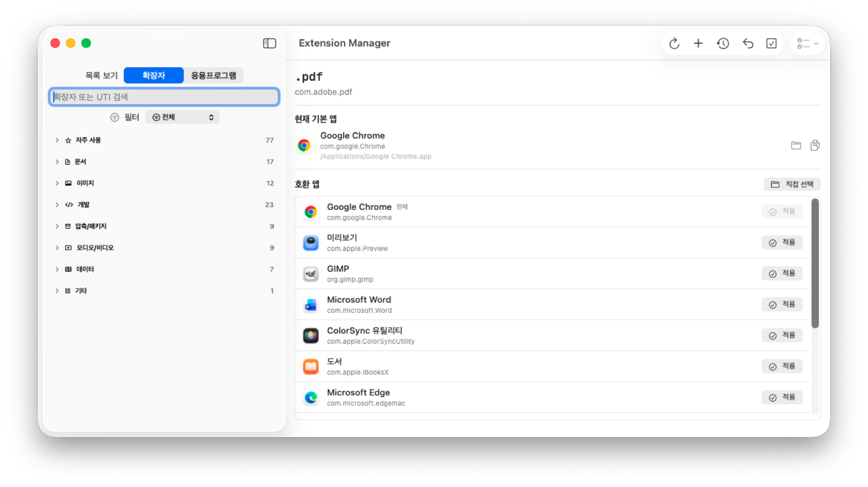
Task: Click the play icon beside 오디오/비디오
Action: [x=68, y=248]
